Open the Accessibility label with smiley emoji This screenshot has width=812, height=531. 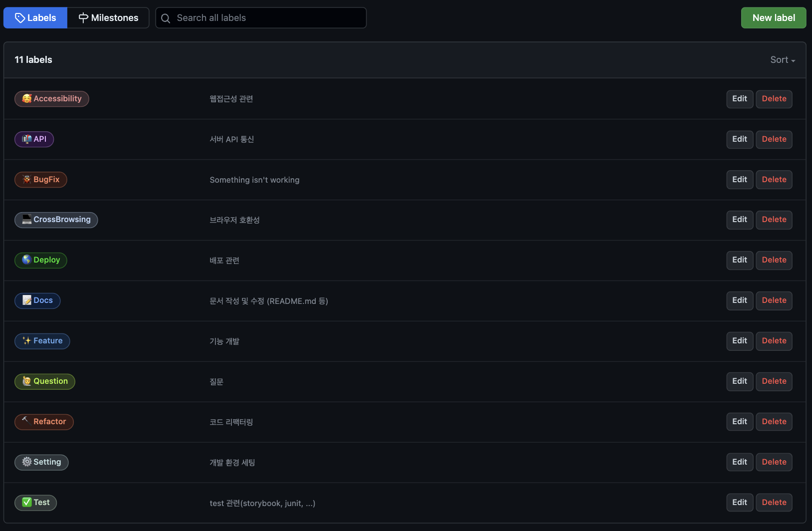(52, 99)
